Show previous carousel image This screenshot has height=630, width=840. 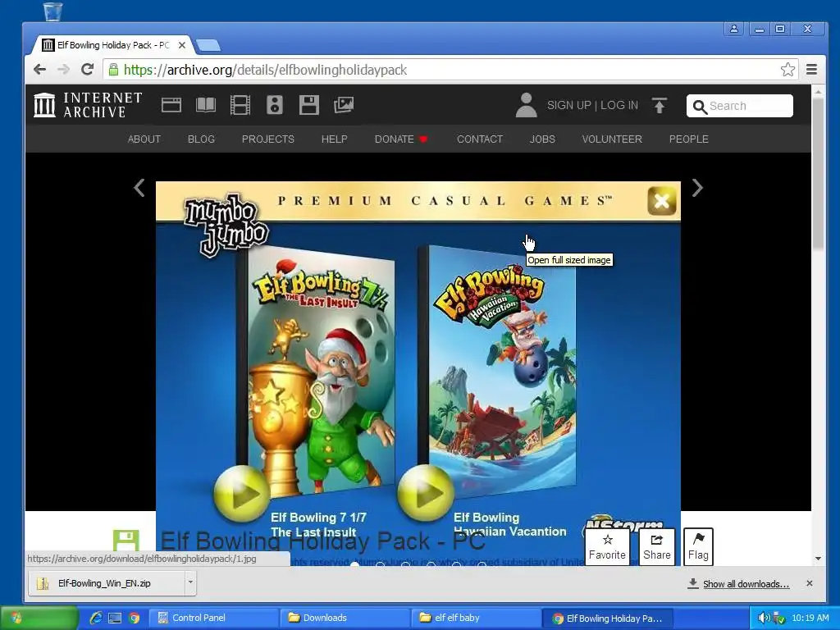139,188
